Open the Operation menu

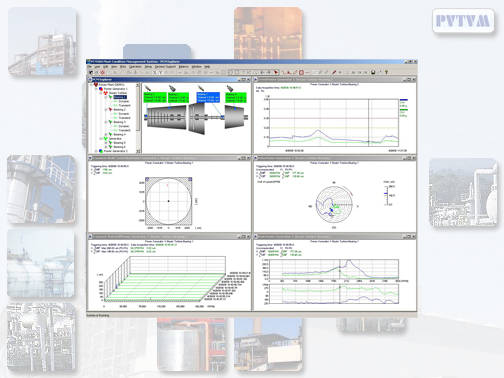[x=135, y=67]
